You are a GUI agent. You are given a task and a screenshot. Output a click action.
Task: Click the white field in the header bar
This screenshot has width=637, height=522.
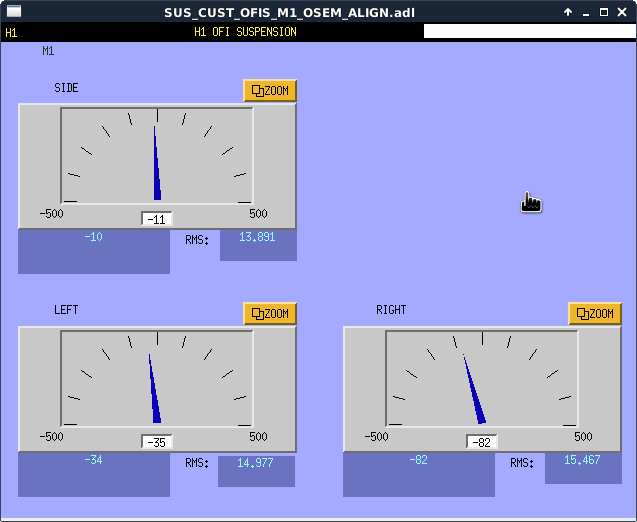530,31
